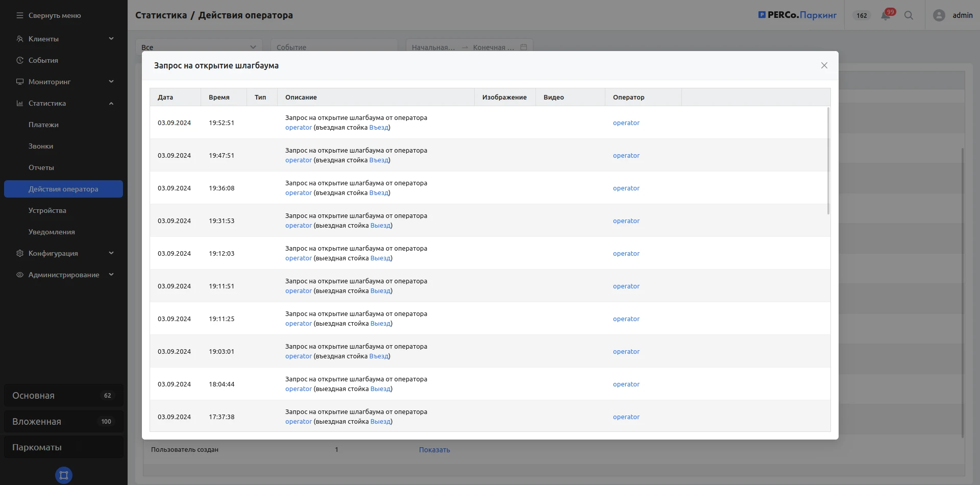Click the notifications bell icon
Screen dimensions: 980x485
pos(885,16)
